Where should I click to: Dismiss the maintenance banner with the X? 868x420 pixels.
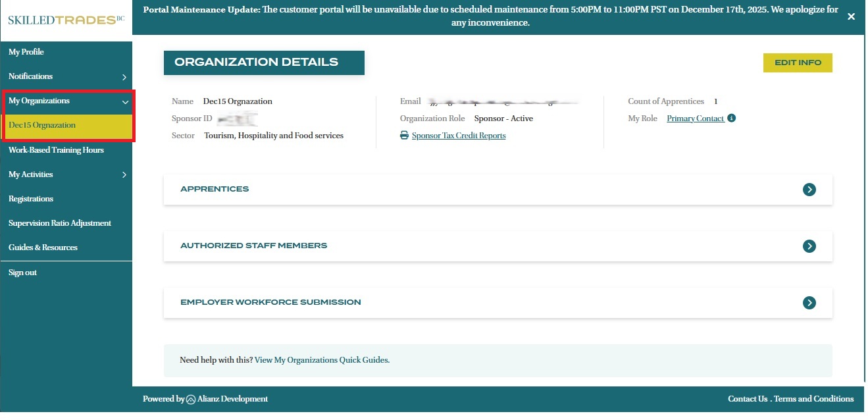pos(851,16)
